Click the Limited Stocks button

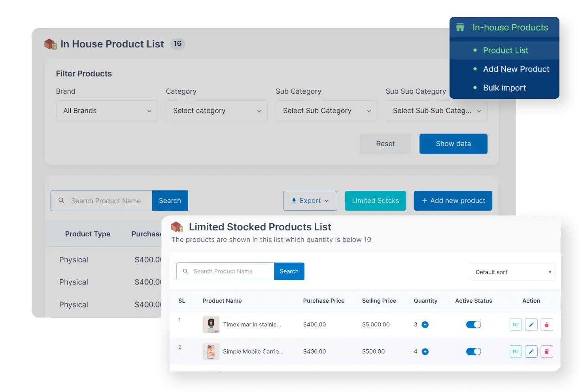[x=375, y=201]
